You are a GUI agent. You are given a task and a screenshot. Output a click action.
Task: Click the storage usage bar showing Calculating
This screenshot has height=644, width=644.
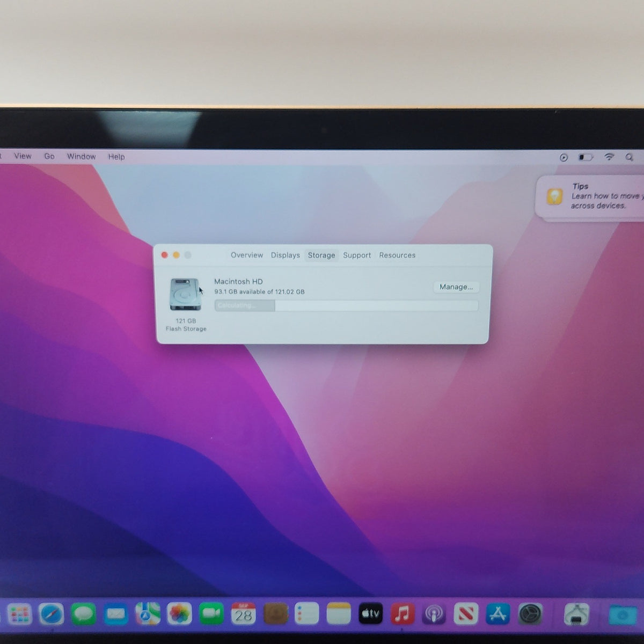[346, 305]
